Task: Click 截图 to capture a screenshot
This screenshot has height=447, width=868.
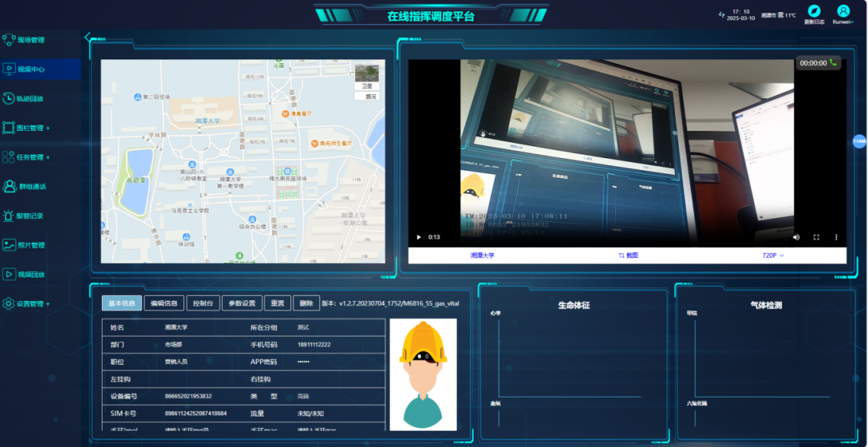Action: tap(628, 255)
